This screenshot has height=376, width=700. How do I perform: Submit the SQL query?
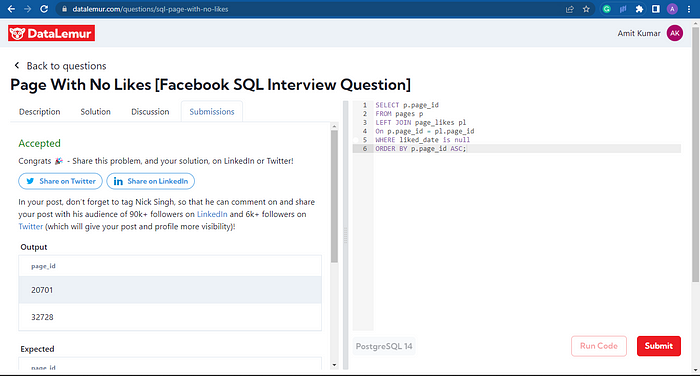click(x=658, y=346)
